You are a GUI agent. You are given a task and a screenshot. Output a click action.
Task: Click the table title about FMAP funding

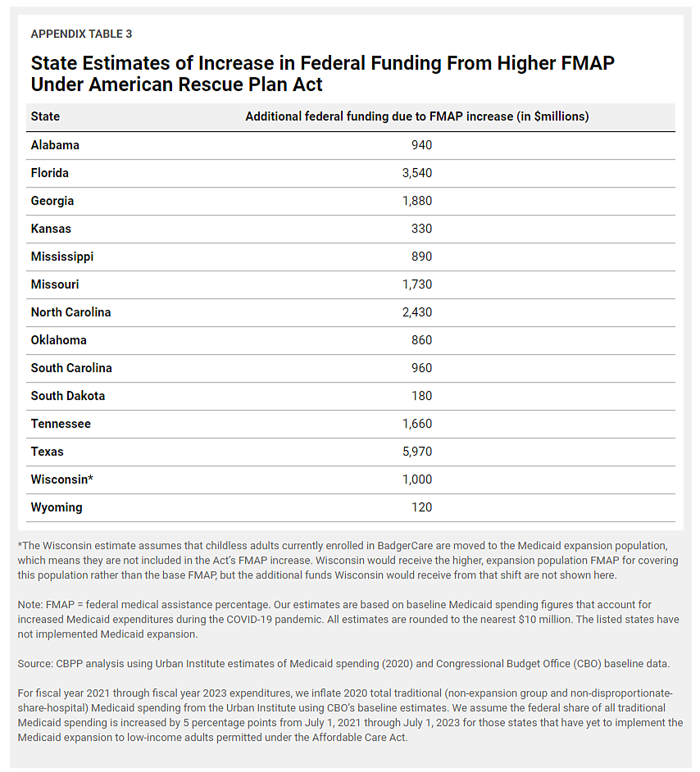tap(322, 73)
